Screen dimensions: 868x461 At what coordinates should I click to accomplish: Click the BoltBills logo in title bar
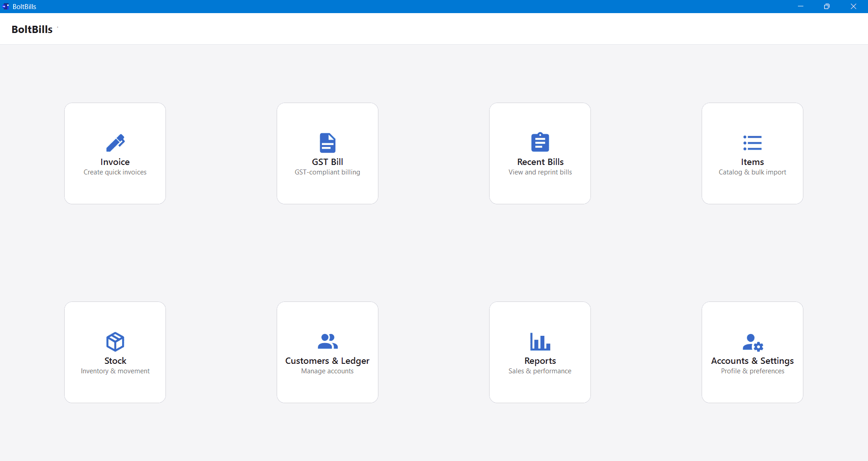pyautogui.click(x=5, y=6)
